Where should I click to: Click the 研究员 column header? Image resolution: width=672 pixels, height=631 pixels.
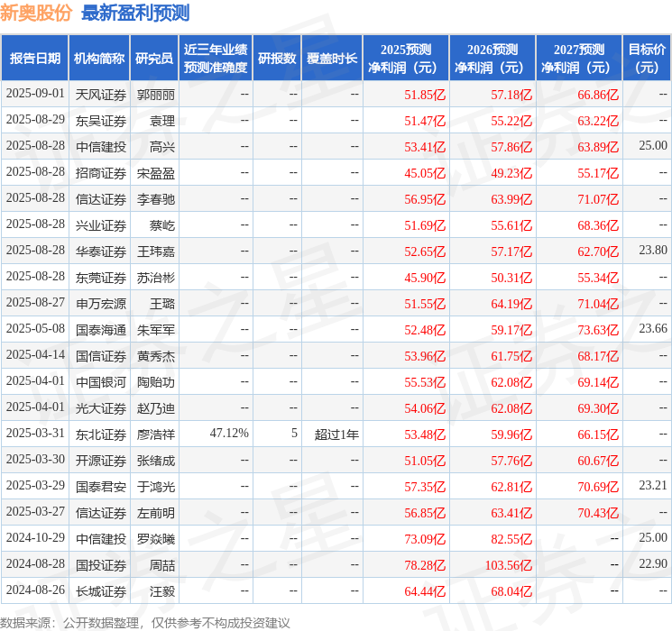click(154, 59)
